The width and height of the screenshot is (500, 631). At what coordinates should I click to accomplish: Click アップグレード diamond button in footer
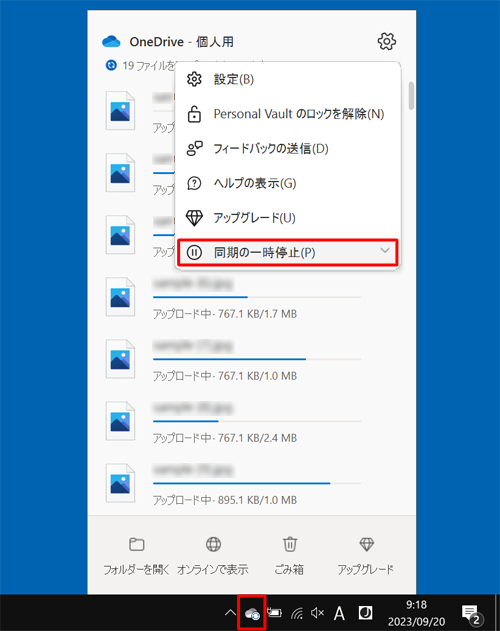366,555
